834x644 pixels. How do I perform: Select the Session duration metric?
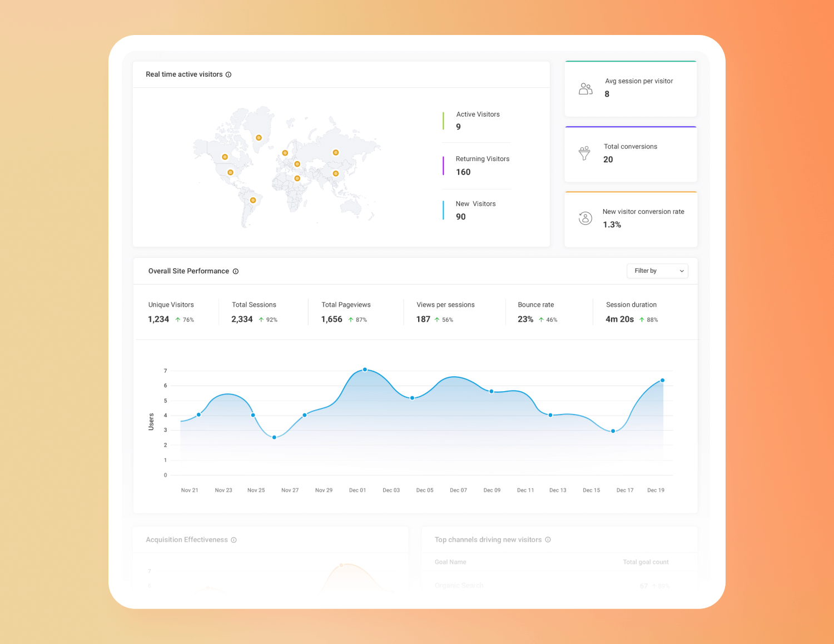tap(632, 312)
